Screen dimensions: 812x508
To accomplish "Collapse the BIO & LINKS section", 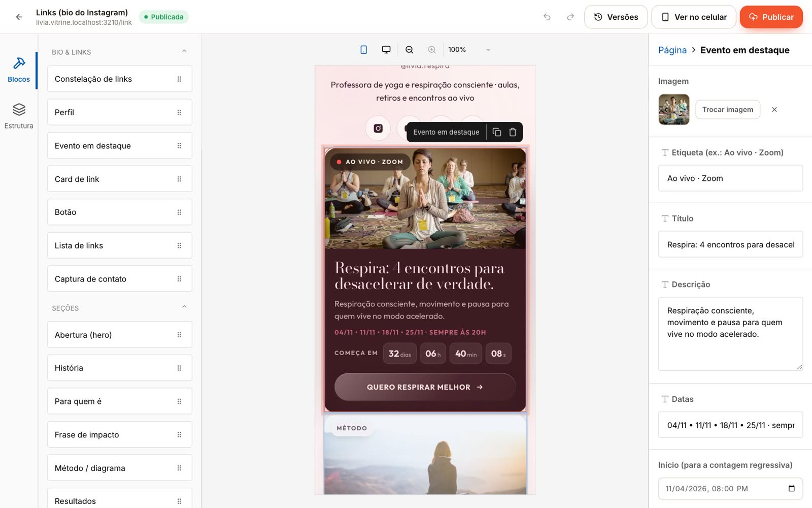I will click(x=184, y=51).
